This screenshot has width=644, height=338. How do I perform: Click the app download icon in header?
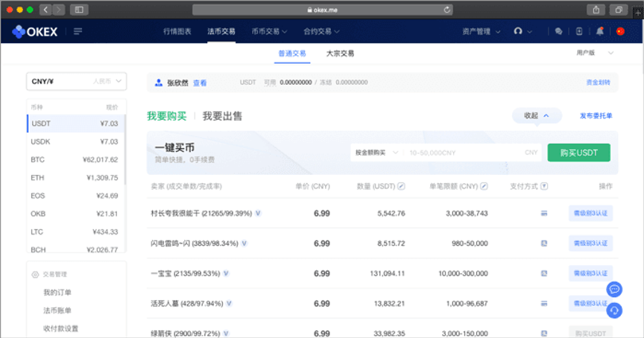click(579, 31)
